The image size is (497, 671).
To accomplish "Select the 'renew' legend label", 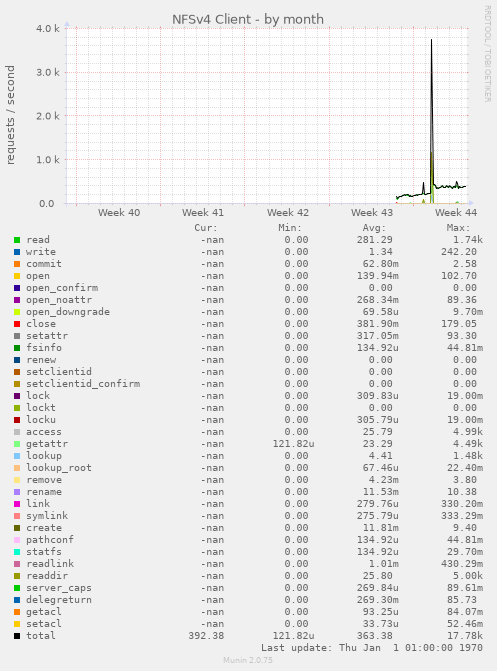I will [x=41, y=360].
